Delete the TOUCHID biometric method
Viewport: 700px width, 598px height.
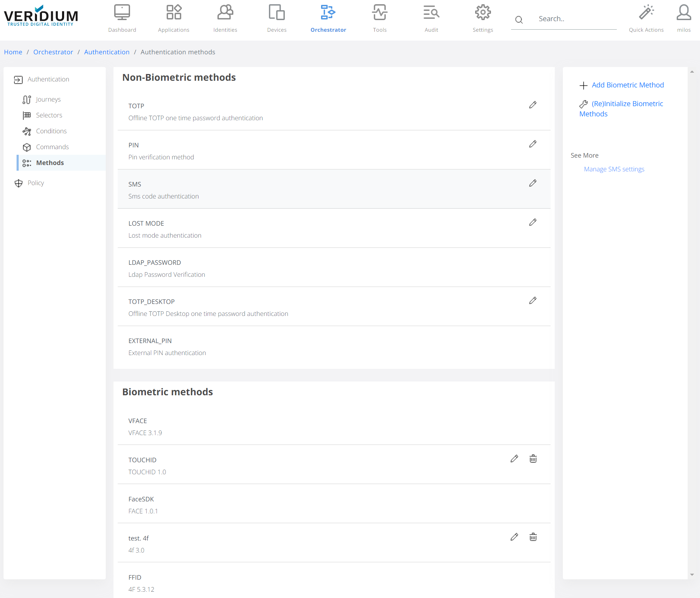(x=533, y=459)
